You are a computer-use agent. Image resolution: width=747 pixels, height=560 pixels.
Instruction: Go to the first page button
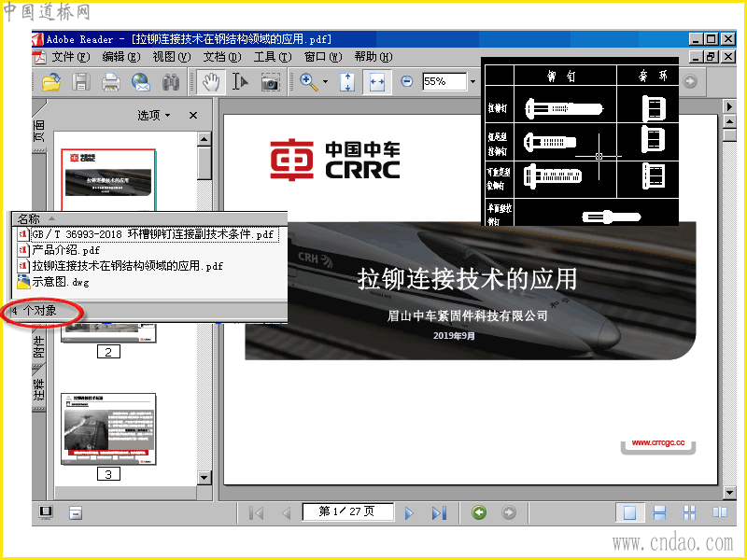256,512
